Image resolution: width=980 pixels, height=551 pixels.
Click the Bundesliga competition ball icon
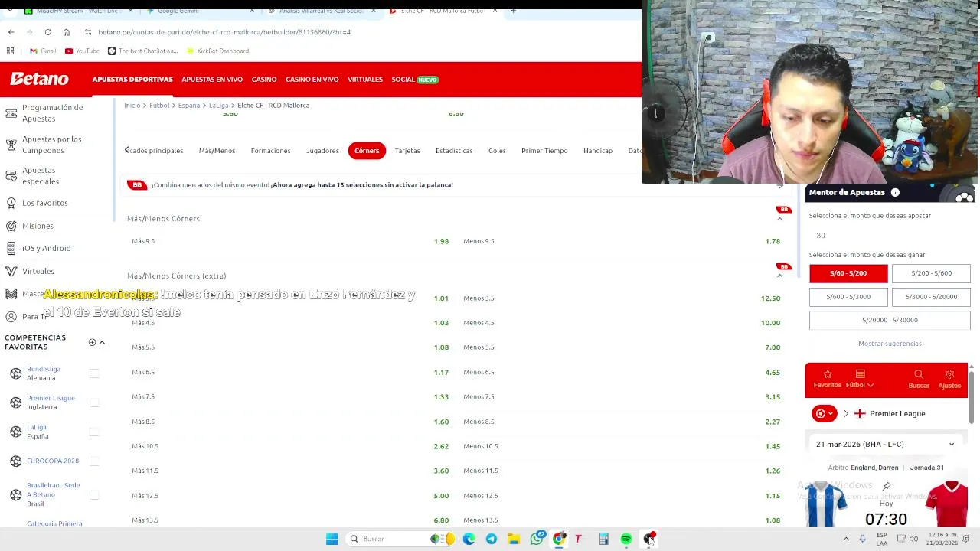pos(15,373)
